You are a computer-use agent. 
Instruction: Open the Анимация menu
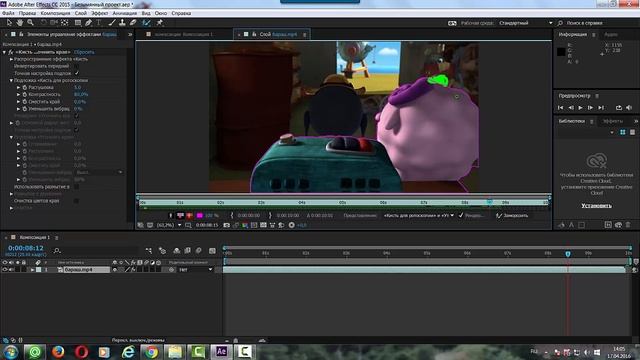point(125,13)
